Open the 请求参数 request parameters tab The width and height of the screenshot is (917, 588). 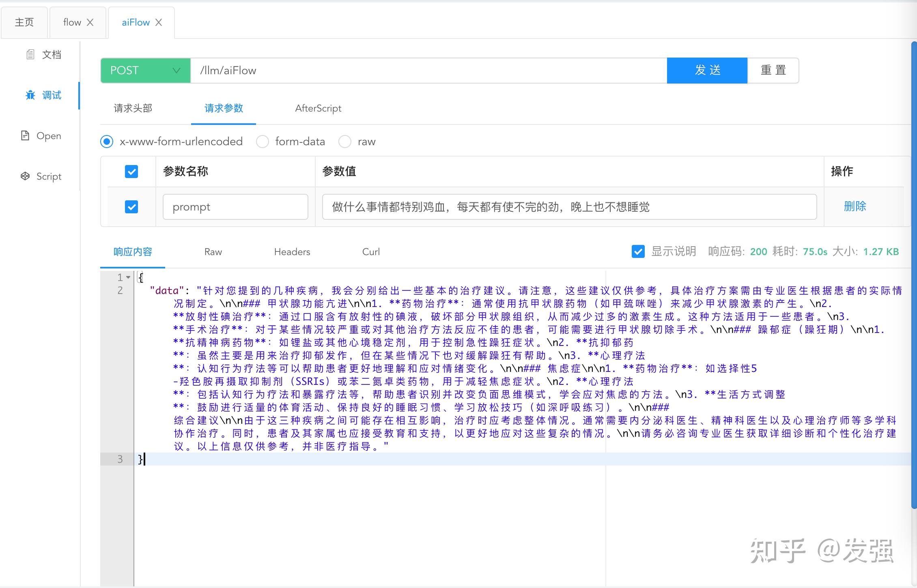click(x=224, y=108)
